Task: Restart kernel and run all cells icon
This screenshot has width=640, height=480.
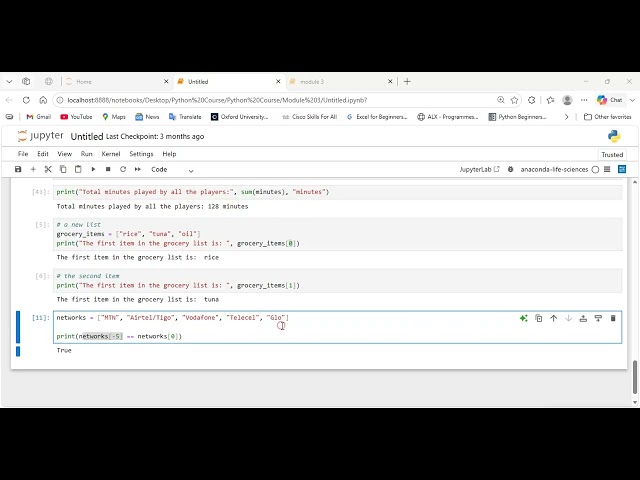Action: coord(138,169)
